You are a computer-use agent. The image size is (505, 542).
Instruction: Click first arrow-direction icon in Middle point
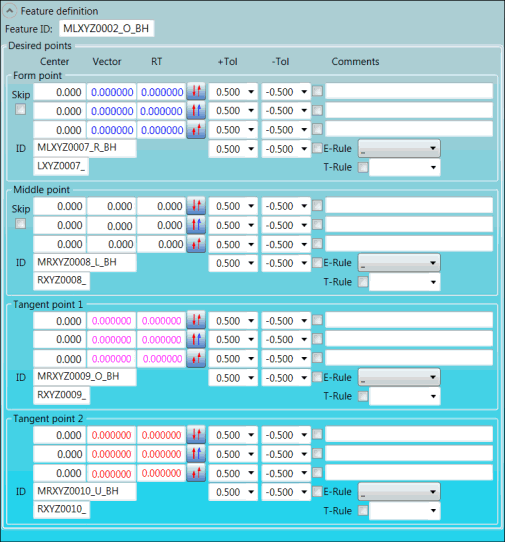click(196, 206)
